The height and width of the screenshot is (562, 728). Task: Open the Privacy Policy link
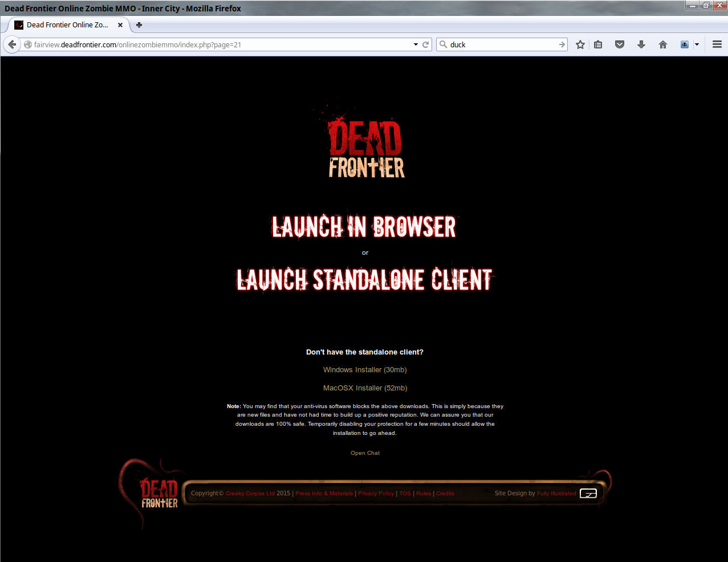pyautogui.click(x=376, y=494)
